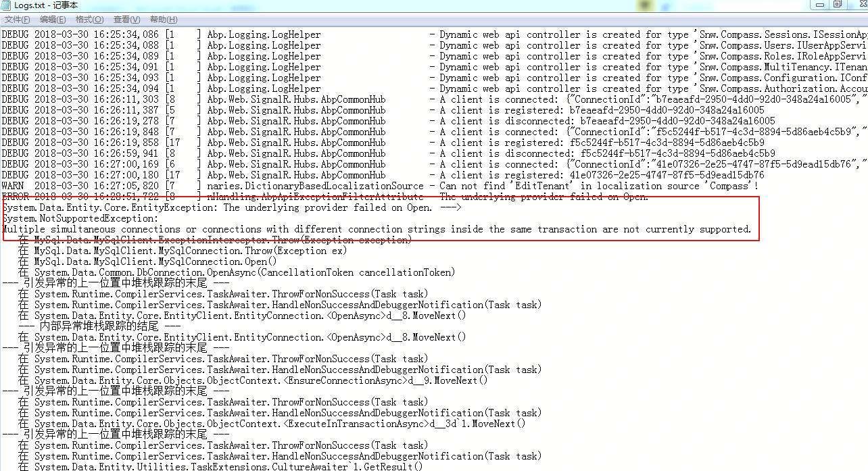Click the minimize button
The width and height of the screenshot is (868, 471).
click(x=819, y=5)
